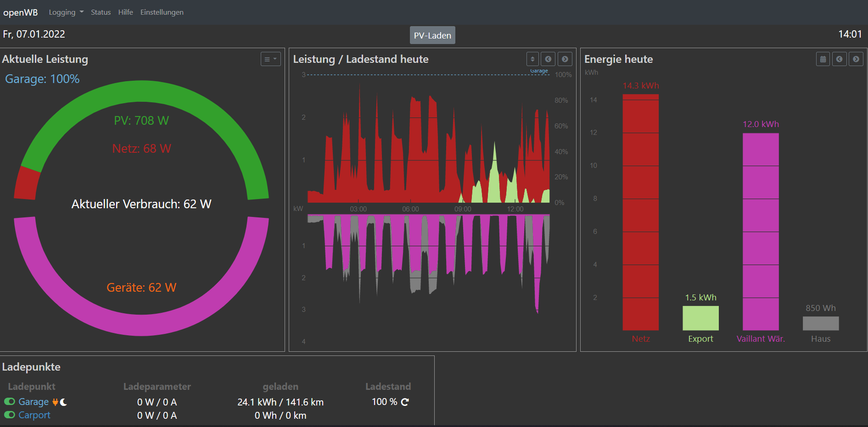Click the orange plug icon next to Garage
868x427 pixels.
tap(55, 402)
